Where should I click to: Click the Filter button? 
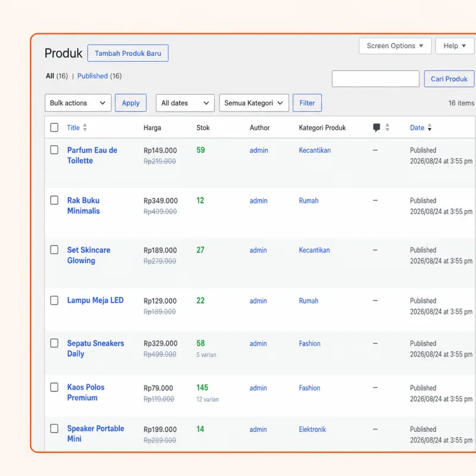307,103
